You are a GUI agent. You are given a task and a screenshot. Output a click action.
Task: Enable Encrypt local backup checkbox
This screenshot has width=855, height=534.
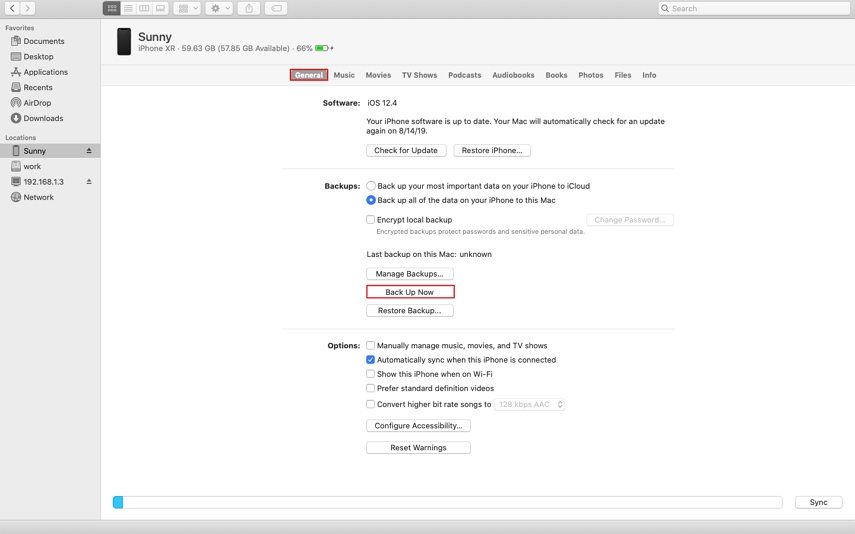click(371, 220)
